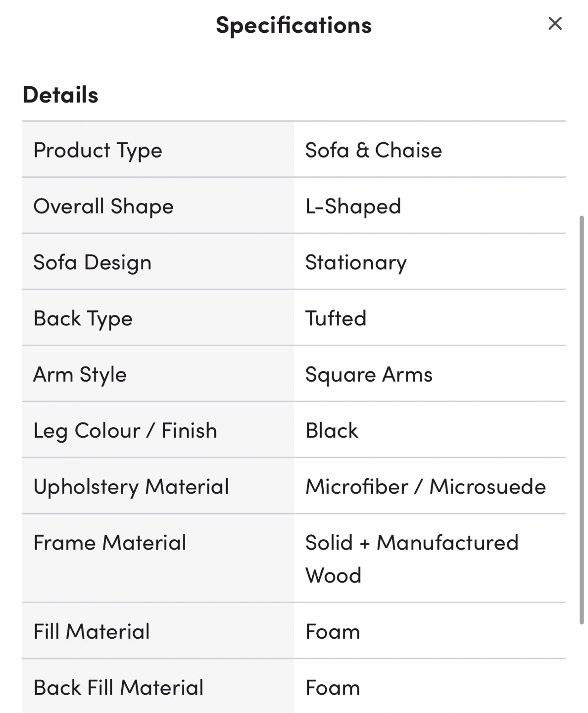The height and width of the screenshot is (713, 588).
Task: Click the Tufted value
Action: point(336,318)
